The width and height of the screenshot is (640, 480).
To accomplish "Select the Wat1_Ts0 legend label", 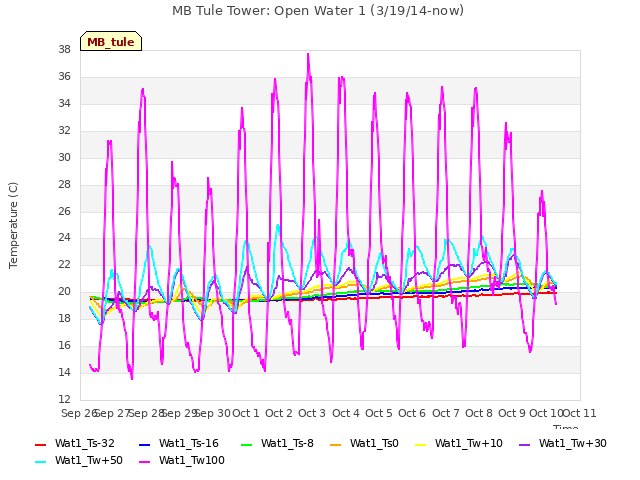I will [x=374, y=443].
